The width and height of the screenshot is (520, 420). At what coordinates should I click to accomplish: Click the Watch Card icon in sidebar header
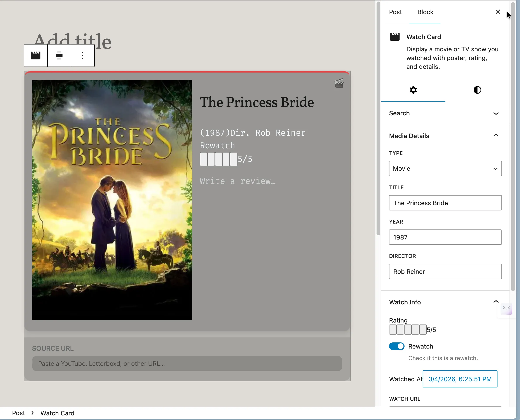point(395,37)
